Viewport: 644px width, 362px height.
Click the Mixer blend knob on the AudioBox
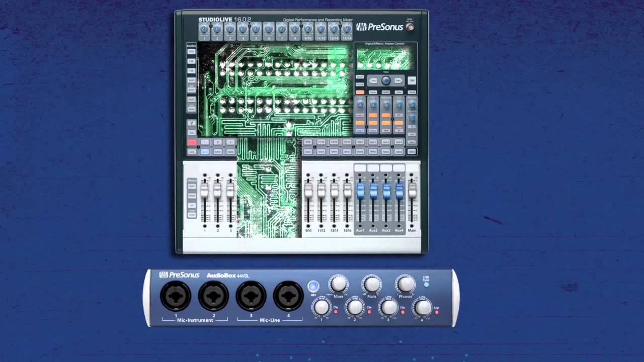pos(339,284)
